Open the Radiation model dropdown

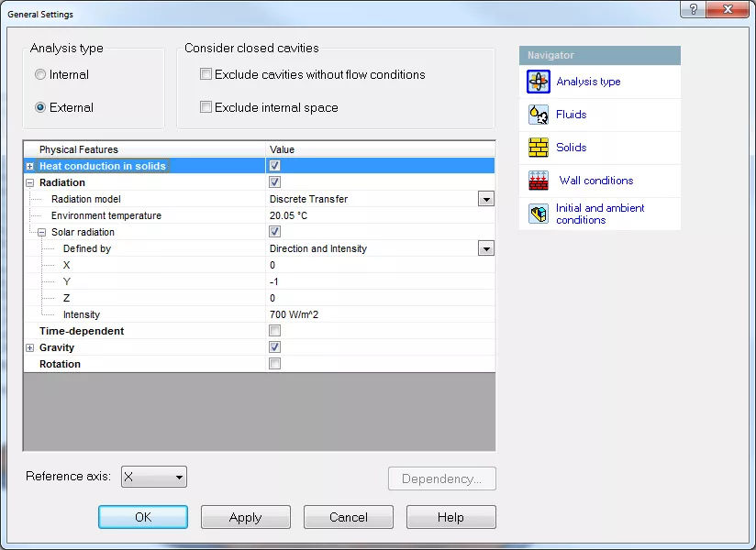[485, 199]
